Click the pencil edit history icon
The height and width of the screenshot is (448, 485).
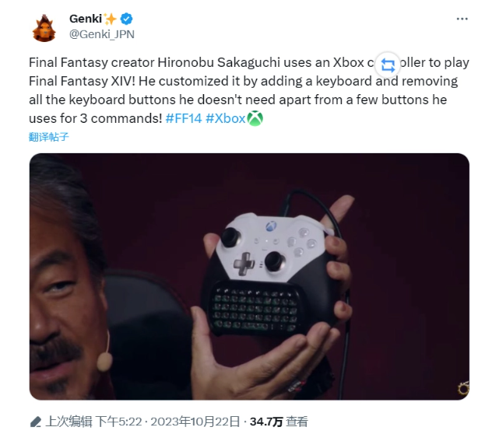coord(36,422)
